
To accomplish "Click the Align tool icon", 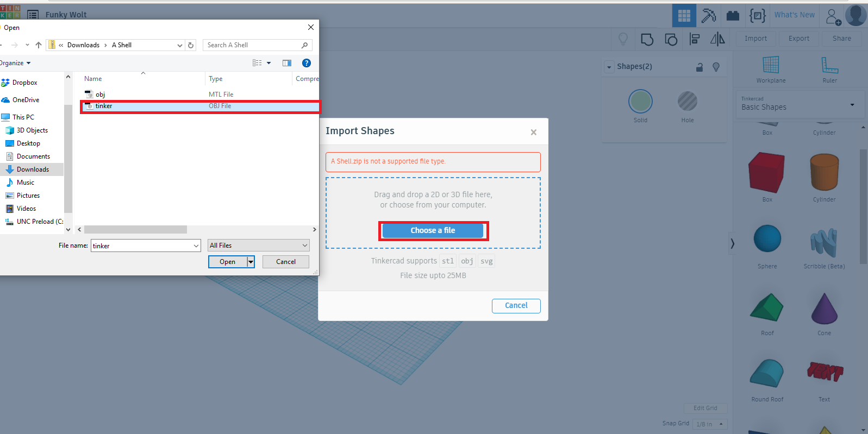I will pos(694,39).
